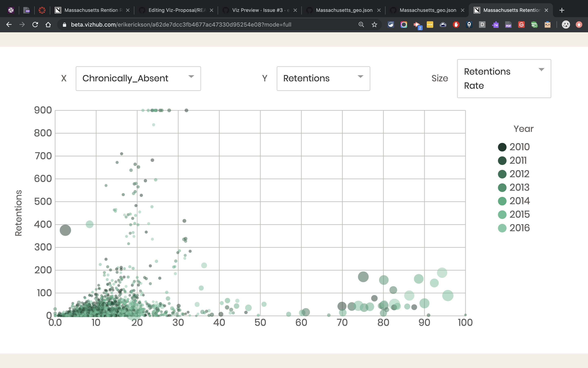This screenshot has width=588, height=368.
Task: Click the red hand blocker extension
Action: coord(456,25)
